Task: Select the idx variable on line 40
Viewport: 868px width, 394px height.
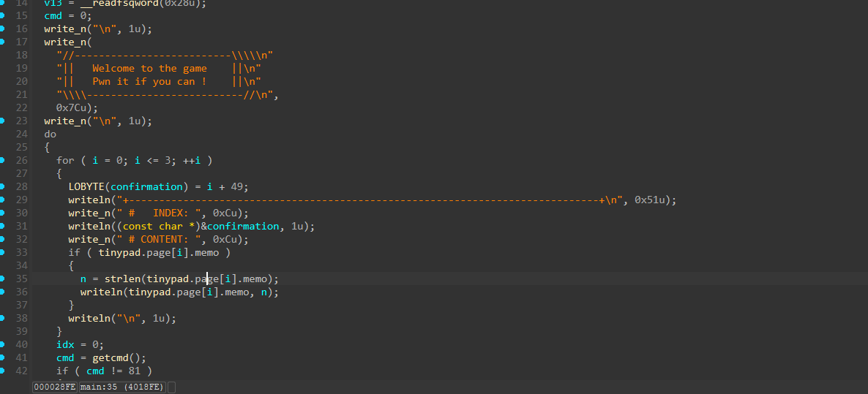Action: (x=65, y=345)
